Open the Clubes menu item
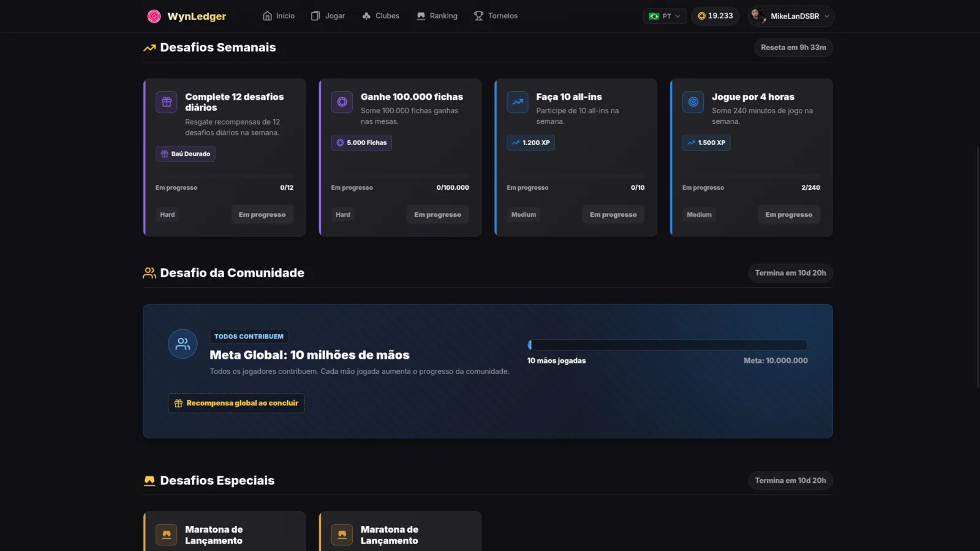Image resolution: width=980 pixels, height=551 pixels. pos(380,16)
